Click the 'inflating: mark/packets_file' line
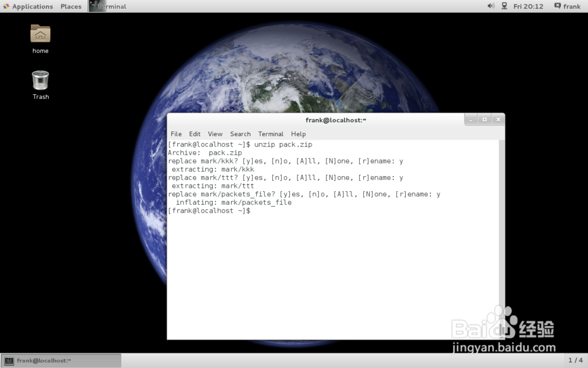This screenshot has height=368, width=588. pyautogui.click(x=233, y=203)
